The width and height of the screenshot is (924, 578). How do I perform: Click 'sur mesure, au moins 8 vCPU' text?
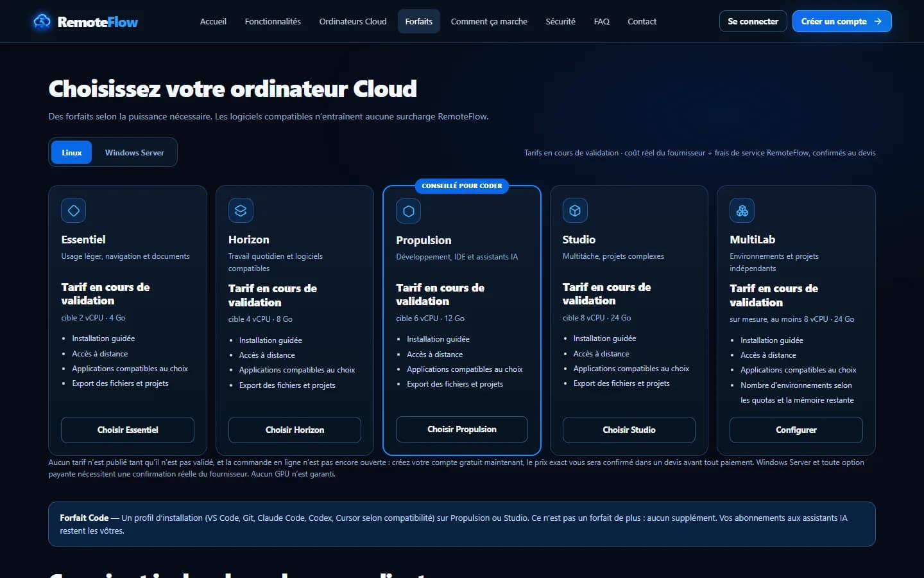(x=779, y=319)
